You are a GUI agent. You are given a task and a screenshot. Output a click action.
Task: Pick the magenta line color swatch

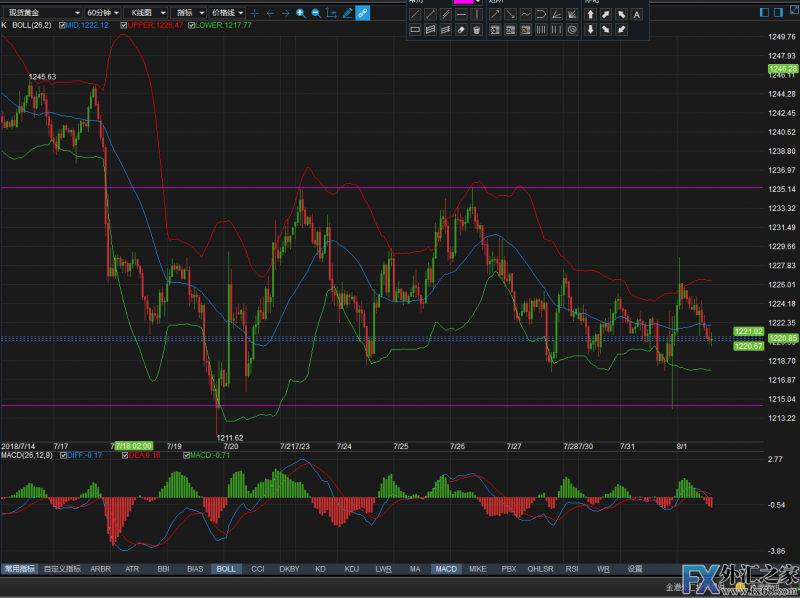(x=463, y=2)
